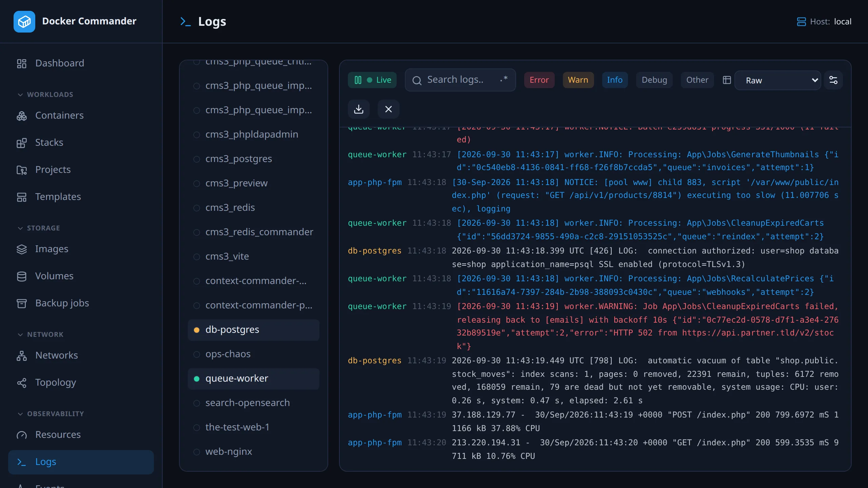Click the Volumes database icon

pyautogui.click(x=22, y=276)
